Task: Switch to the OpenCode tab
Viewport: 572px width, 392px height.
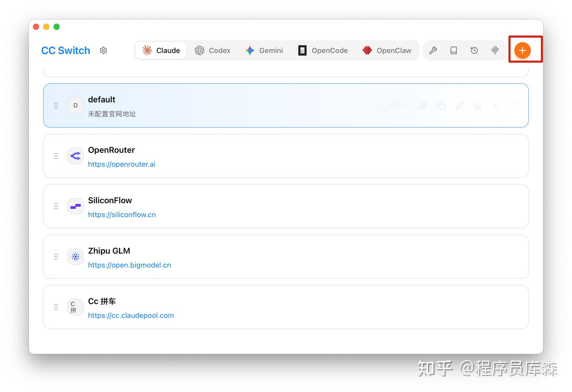Action: [323, 50]
